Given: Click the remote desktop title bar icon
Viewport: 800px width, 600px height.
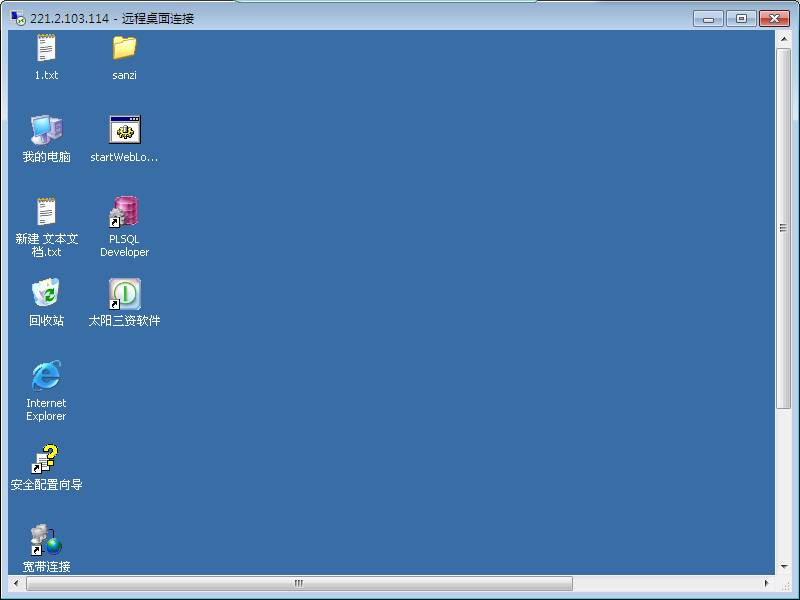Looking at the screenshot, I should click(18, 18).
